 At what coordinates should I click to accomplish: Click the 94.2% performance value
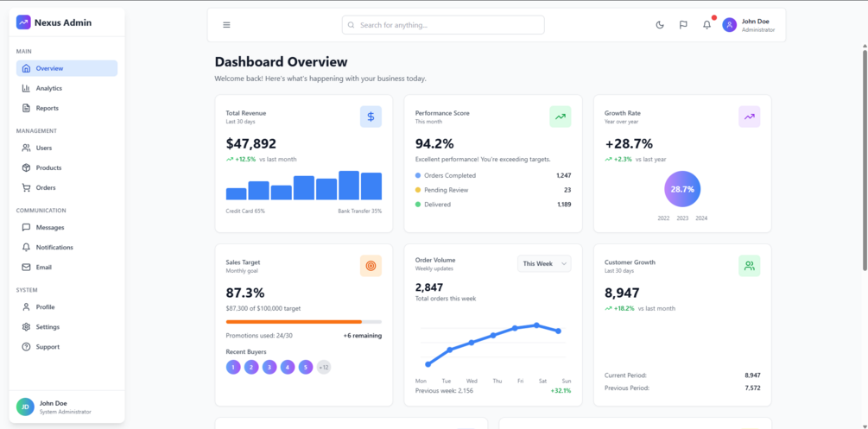tap(434, 144)
